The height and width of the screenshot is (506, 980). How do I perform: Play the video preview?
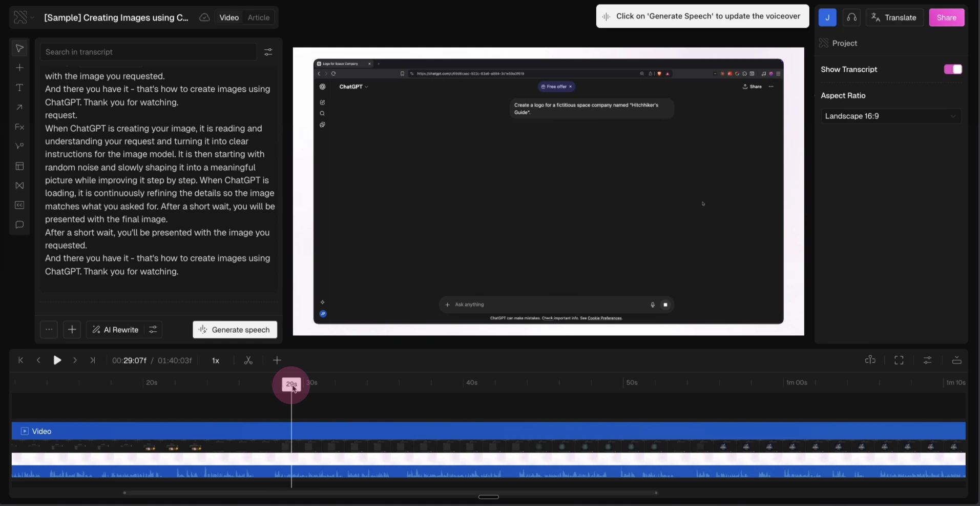tap(57, 360)
